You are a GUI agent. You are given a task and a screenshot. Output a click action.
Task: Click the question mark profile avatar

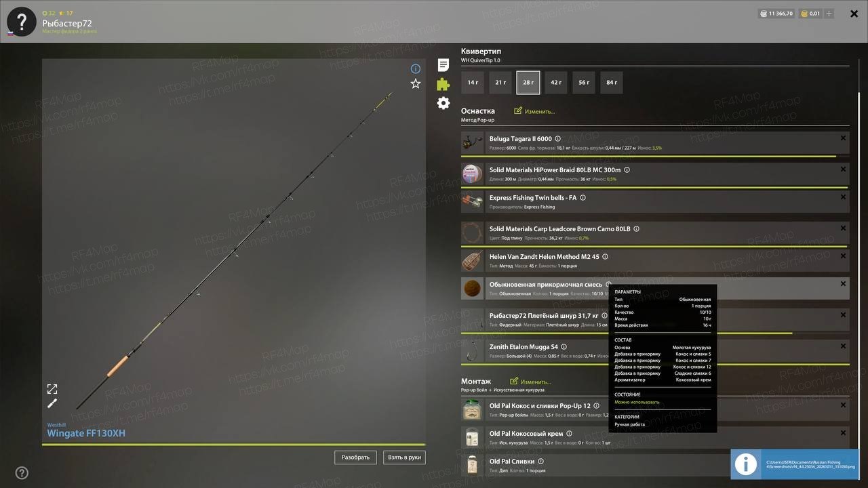[21, 22]
